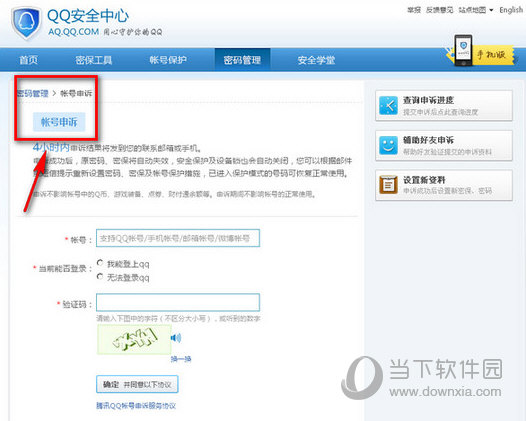Open the 举报 link at top
The width and height of the screenshot is (526, 421).
click(x=414, y=10)
